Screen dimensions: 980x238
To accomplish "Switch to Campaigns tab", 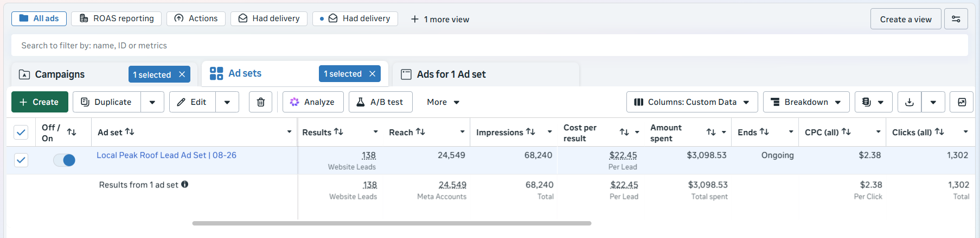I will 60,74.
